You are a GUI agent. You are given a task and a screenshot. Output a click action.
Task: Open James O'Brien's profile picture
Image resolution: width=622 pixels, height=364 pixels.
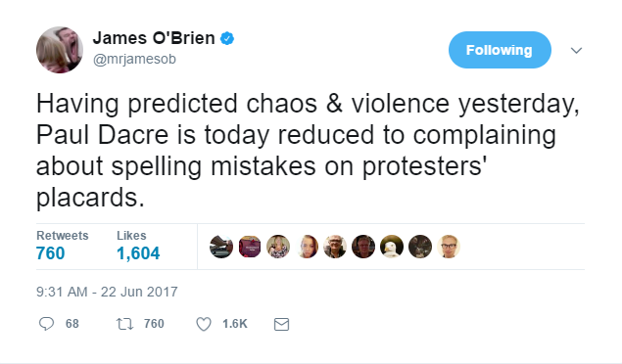click(60, 50)
